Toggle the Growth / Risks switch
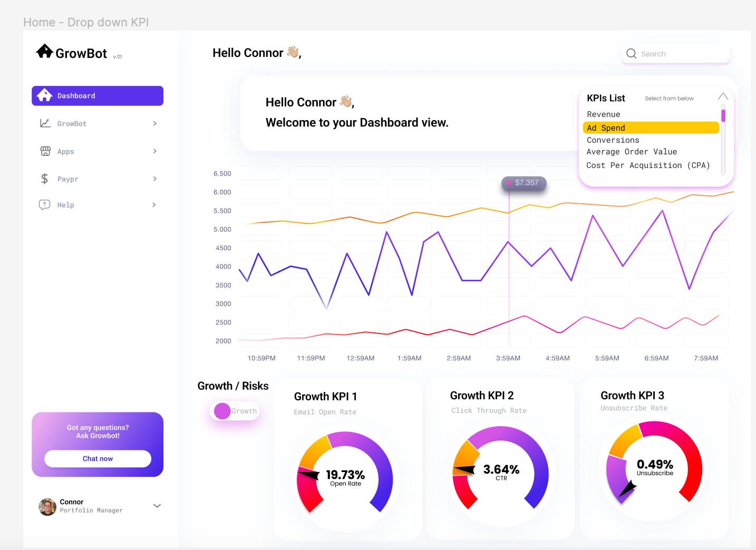The width and height of the screenshot is (756, 550). 234,411
